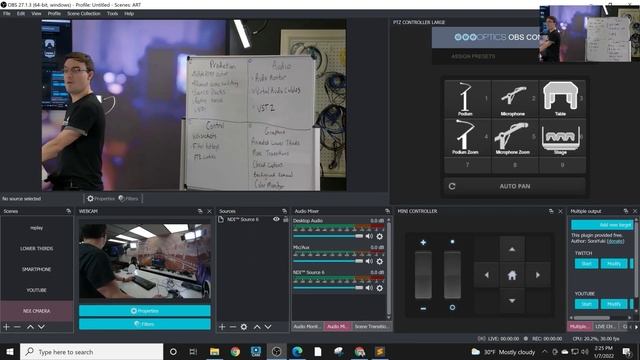
Task: Send camera to home position
Action: point(512,275)
